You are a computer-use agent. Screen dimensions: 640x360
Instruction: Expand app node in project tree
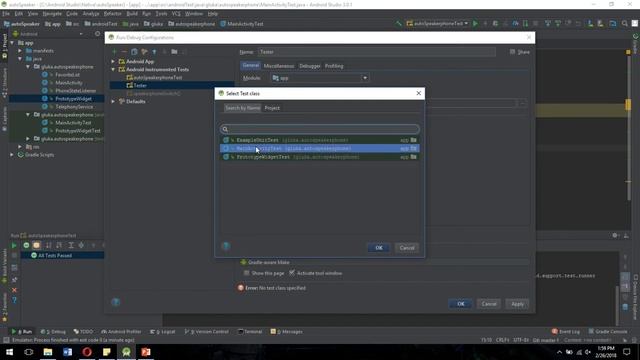tap(12, 42)
